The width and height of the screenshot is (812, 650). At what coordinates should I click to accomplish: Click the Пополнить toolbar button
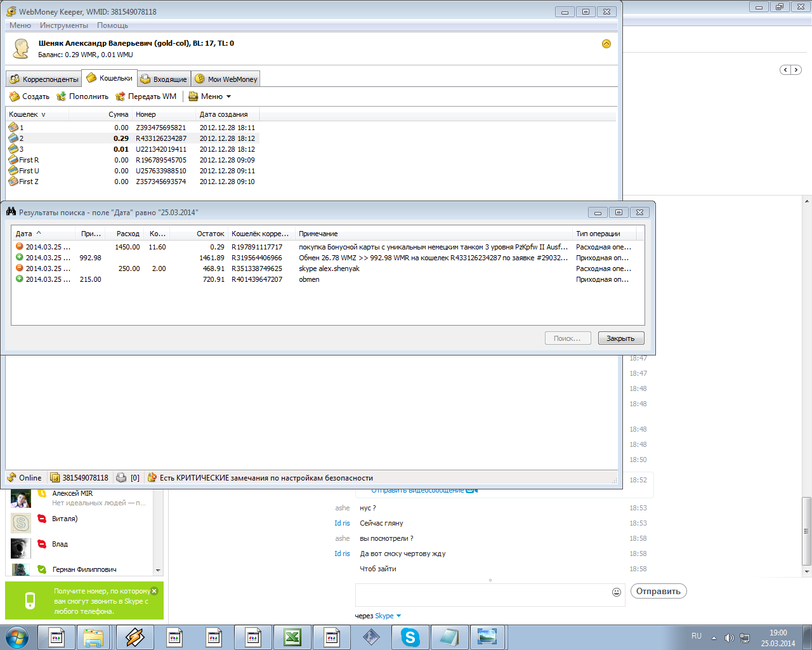82,96
